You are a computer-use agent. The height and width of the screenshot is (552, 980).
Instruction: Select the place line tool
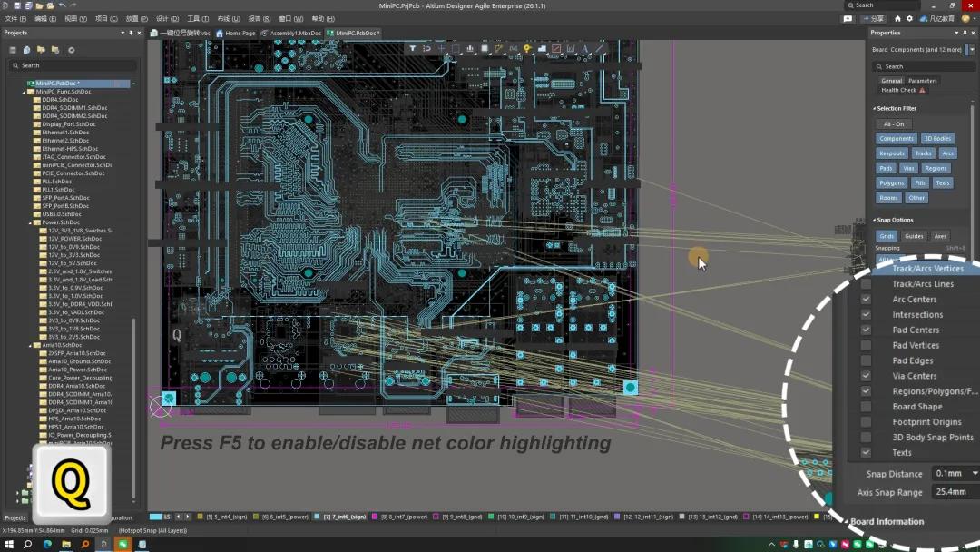600,49
